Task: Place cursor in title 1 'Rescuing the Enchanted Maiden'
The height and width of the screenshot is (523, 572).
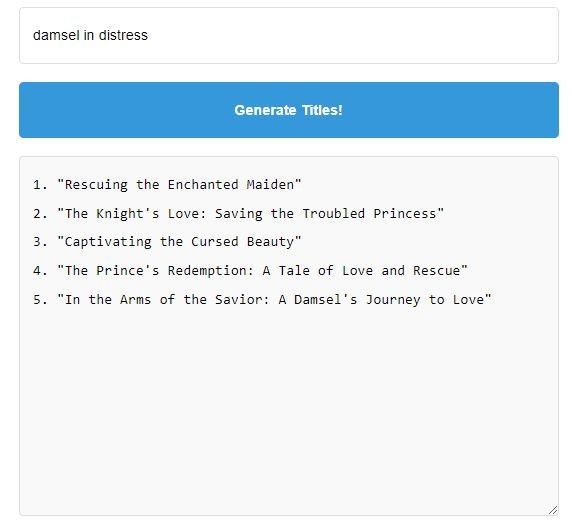Action: [x=179, y=185]
